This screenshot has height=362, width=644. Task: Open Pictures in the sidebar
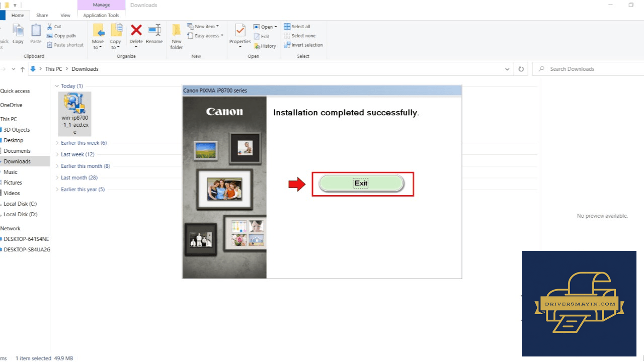click(13, 183)
